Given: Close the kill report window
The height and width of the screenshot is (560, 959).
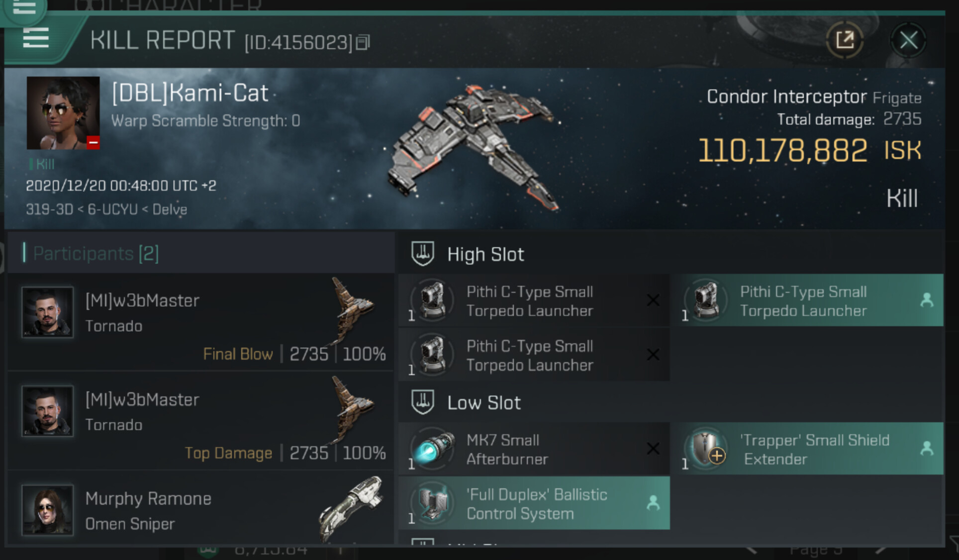Looking at the screenshot, I should tap(908, 40).
